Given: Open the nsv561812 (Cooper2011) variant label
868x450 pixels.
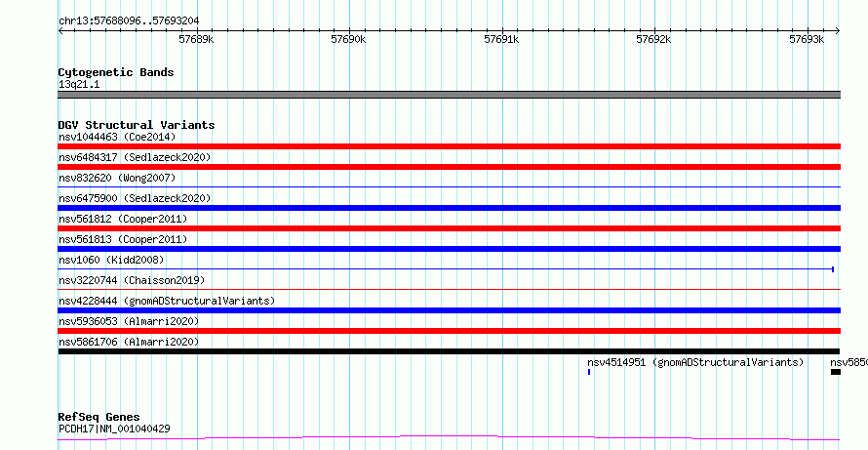Looking at the screenshot, I should [x=123, y=219].
